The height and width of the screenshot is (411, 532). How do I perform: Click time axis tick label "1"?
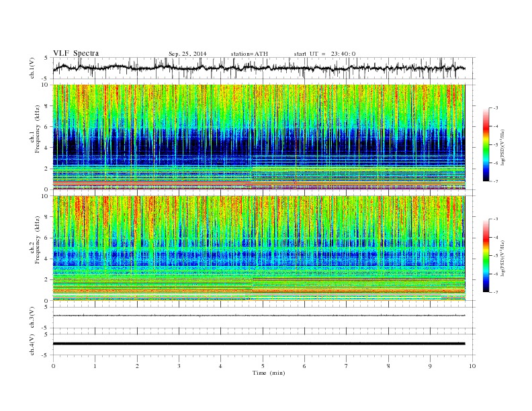95,366
